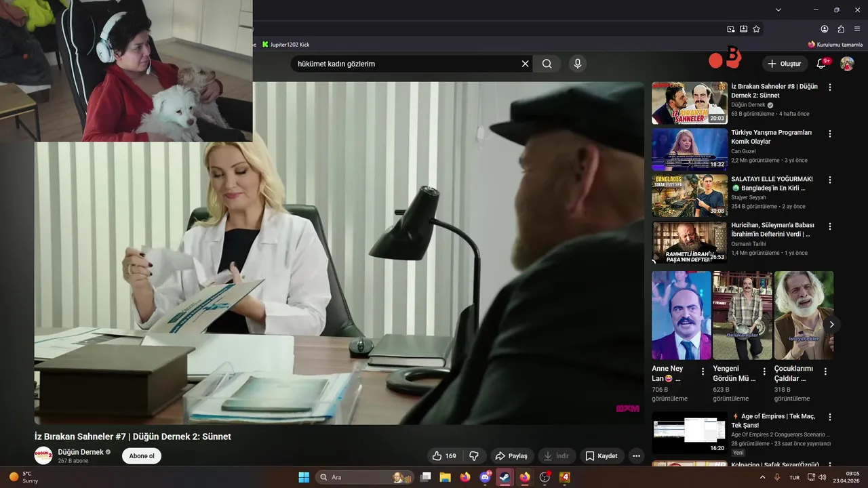Open the tray microphone icon
This screenshot has width=868, height=488.
(x=777, y=477)
